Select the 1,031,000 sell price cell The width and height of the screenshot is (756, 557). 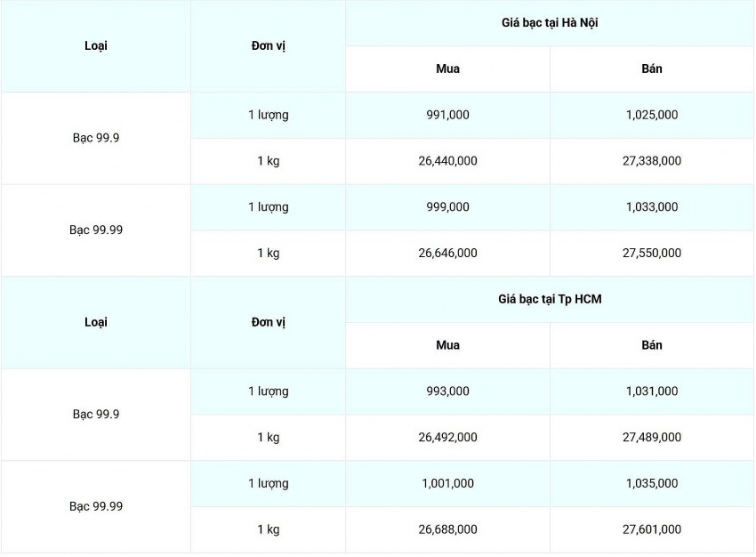pos(651,392)
